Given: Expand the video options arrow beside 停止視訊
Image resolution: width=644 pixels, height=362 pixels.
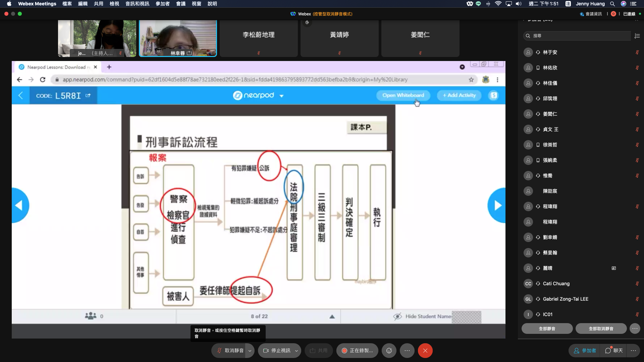Looking at the screenshot, I should (297, 351).
